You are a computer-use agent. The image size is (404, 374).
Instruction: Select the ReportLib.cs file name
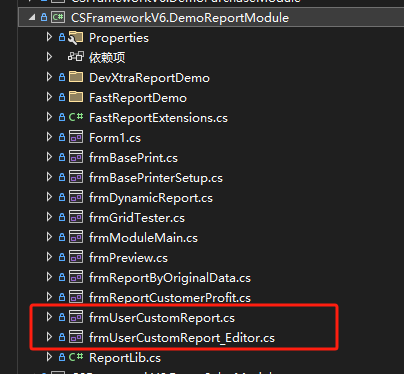tap(125, 358)
